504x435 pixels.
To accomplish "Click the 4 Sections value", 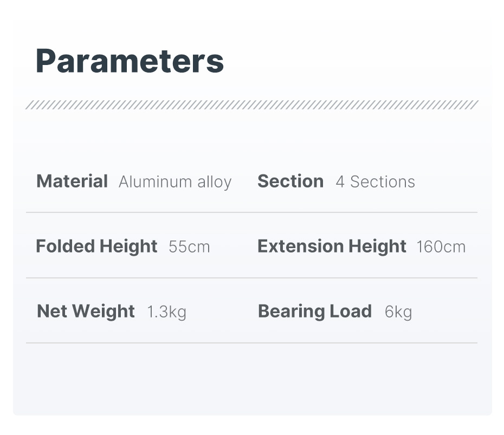I will tap(375, 182).
